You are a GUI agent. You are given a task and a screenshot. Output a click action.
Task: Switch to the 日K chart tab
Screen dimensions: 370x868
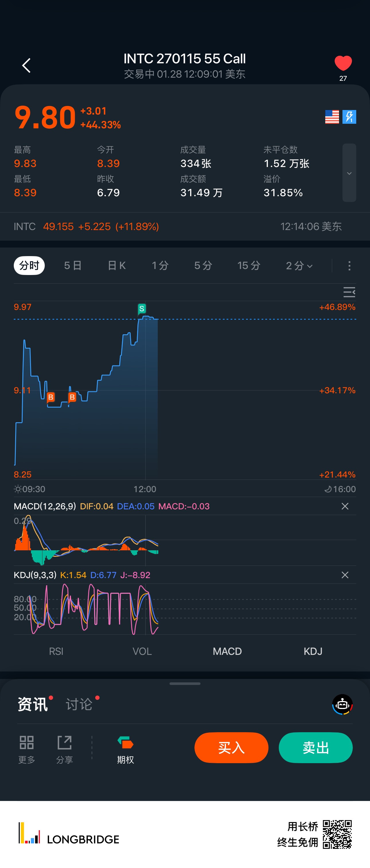[117, 266]
